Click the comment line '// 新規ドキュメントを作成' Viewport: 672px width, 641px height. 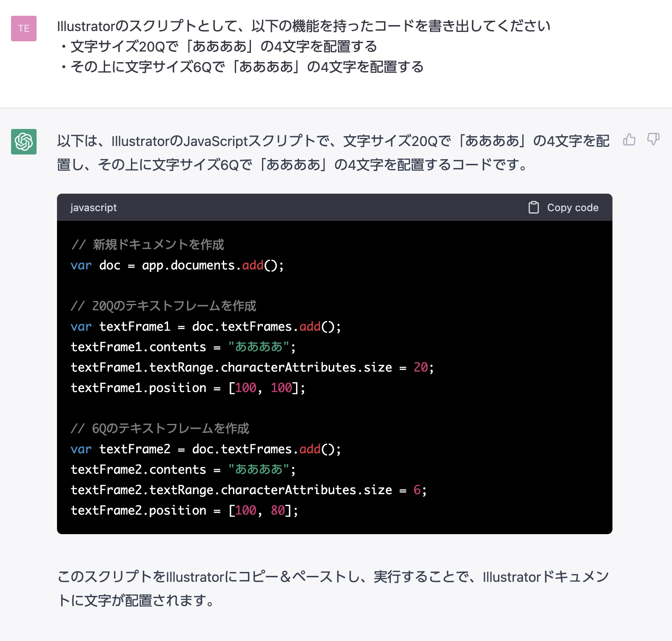tap(148, 244)
